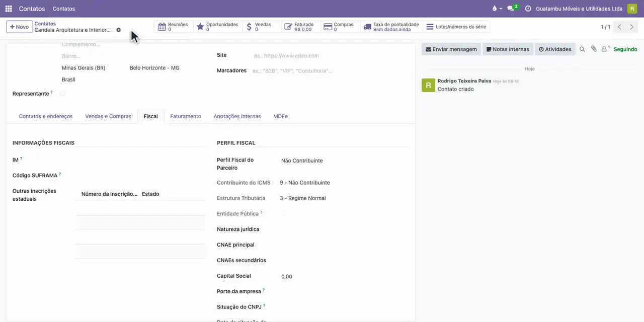
Task: Toggle the Entidade Pública checkbox
Action: (x=283, y=214)
